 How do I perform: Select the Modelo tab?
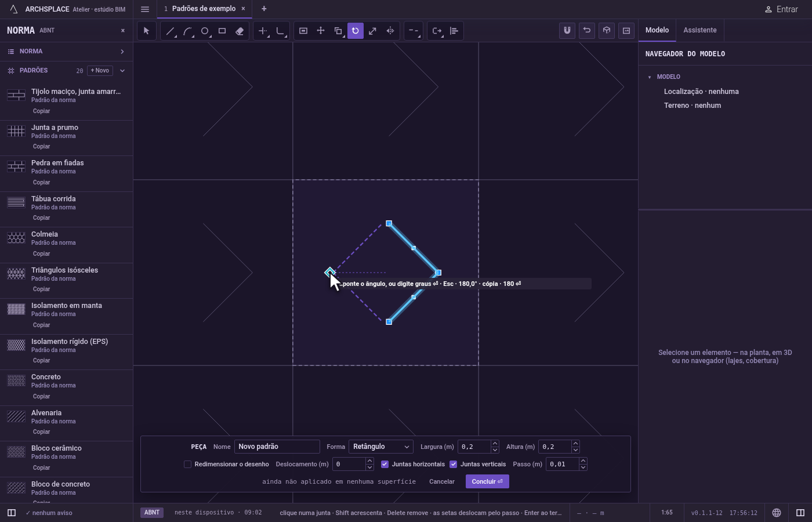[x=657, y=30]
